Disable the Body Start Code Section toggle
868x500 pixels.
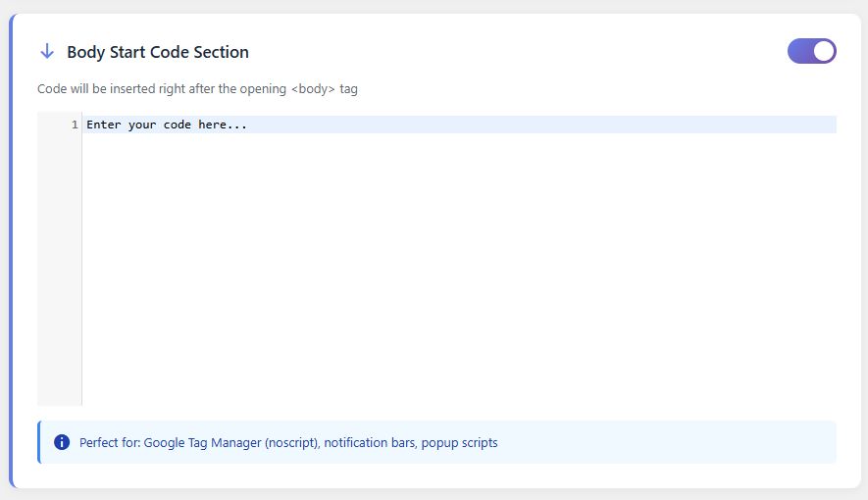[811, 51]
